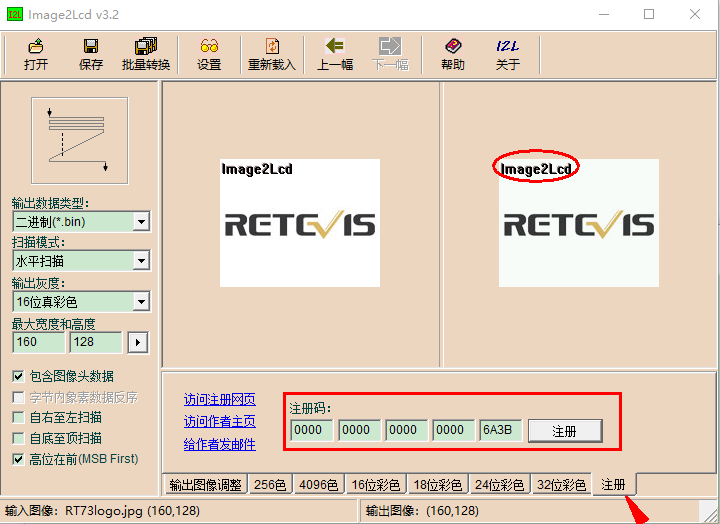Open the 访问注册网页 link

(219, 399)
